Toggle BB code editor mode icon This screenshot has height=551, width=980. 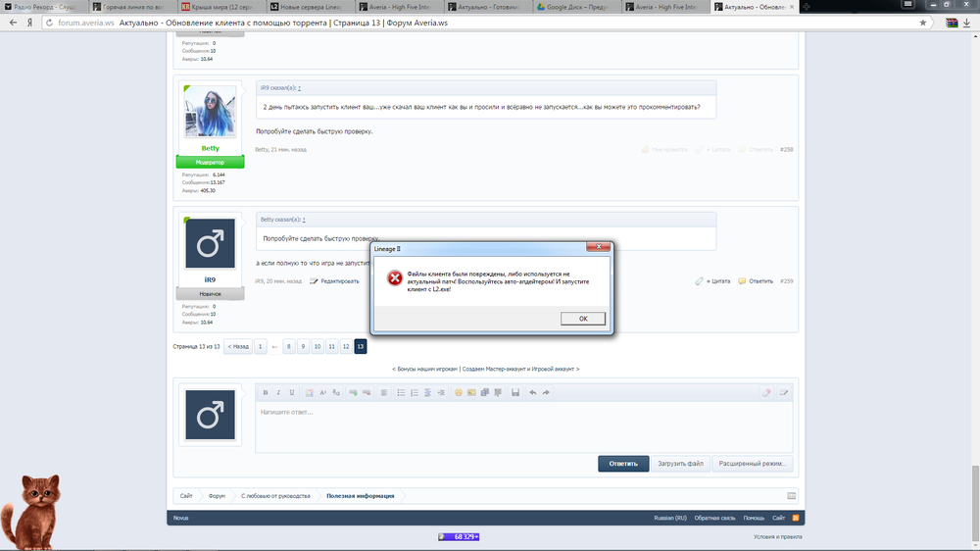click(783, 392)
